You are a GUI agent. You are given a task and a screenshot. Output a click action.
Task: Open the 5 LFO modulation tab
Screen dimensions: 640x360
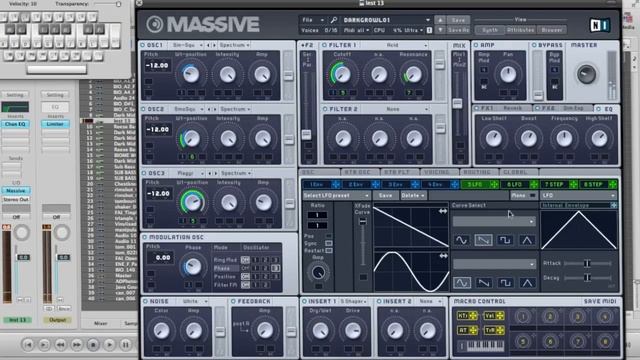click(475, 184)
